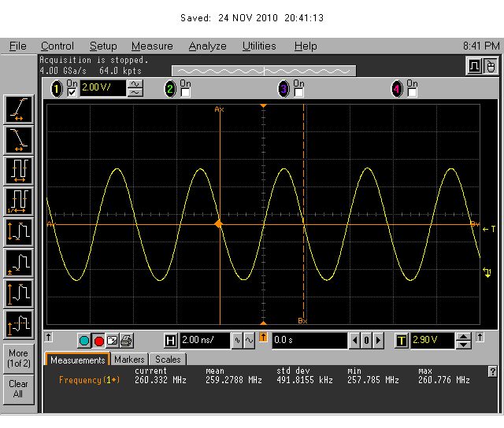Disable the channel 1 On checkbox
This screenshot has height=428, width=504.
pos(72,92)
